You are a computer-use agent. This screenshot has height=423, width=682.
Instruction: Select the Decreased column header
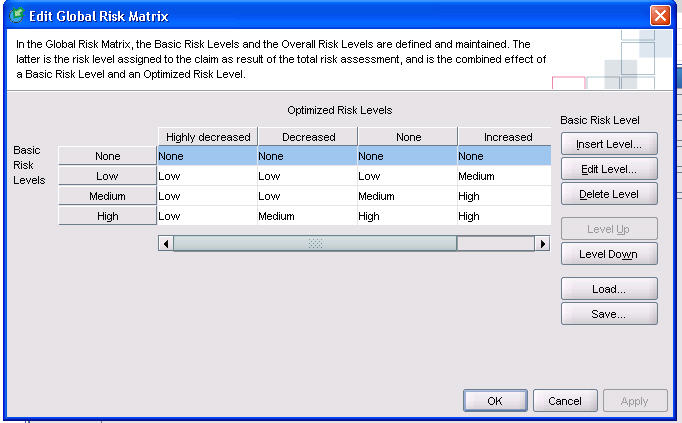308,137
